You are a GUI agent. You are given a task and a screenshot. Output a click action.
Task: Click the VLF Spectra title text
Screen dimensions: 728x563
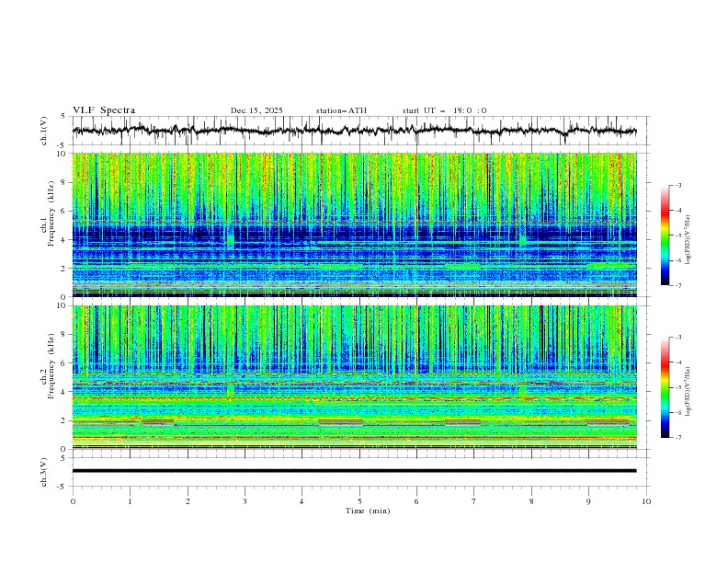[104, 110]
